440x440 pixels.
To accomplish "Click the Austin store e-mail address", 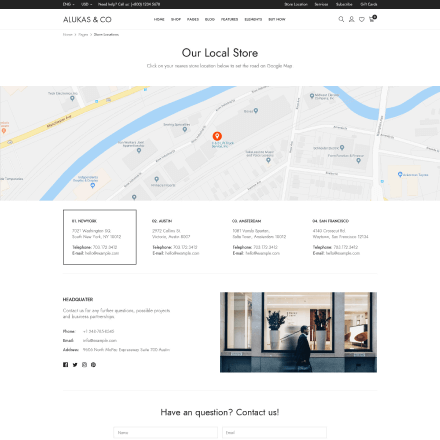I will (x=182, y=253).
